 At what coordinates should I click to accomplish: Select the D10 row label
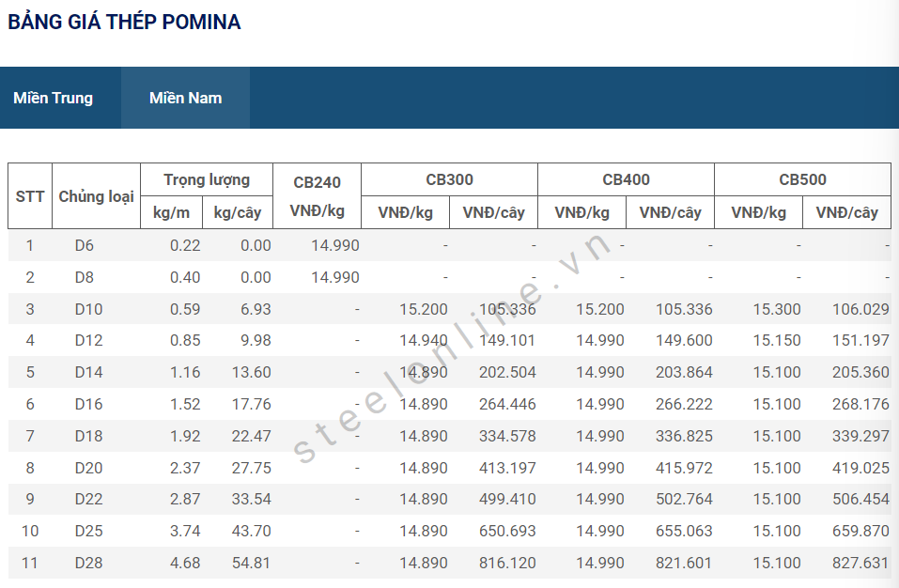(89, 309)
